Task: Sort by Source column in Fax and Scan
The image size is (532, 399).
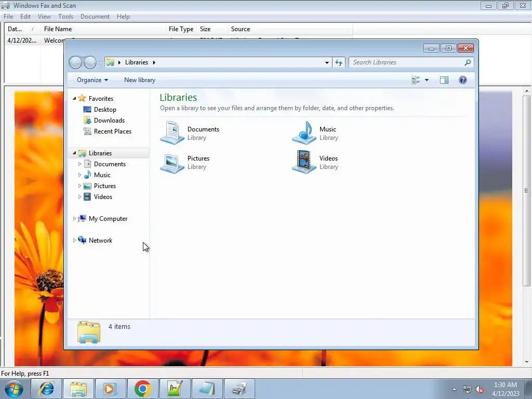Action: coord(290,29)
